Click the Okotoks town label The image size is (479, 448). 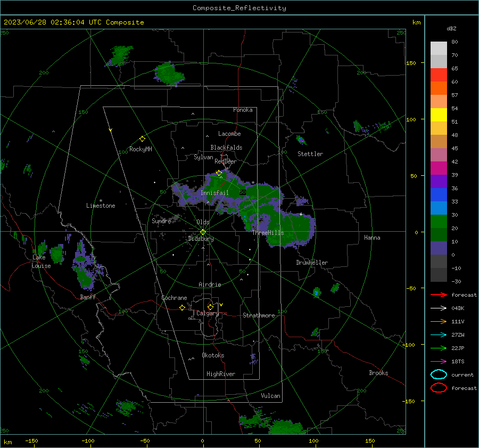tap(213, 355)
